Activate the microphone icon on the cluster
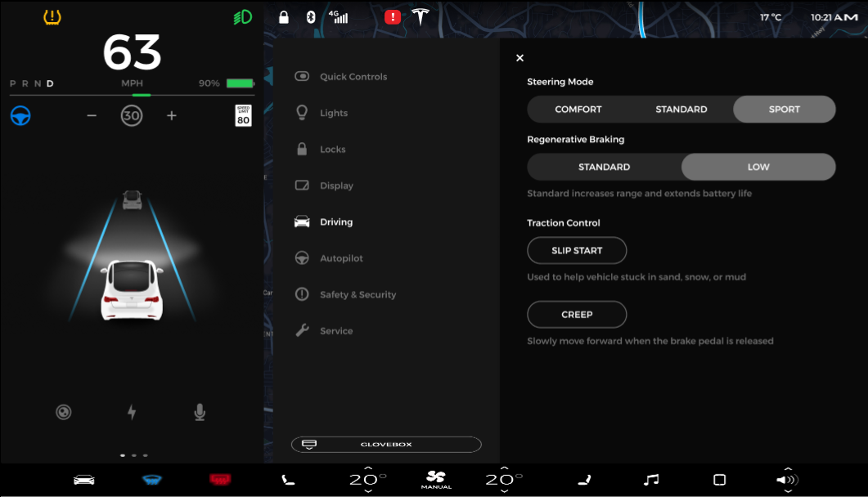 click(199, 412)
